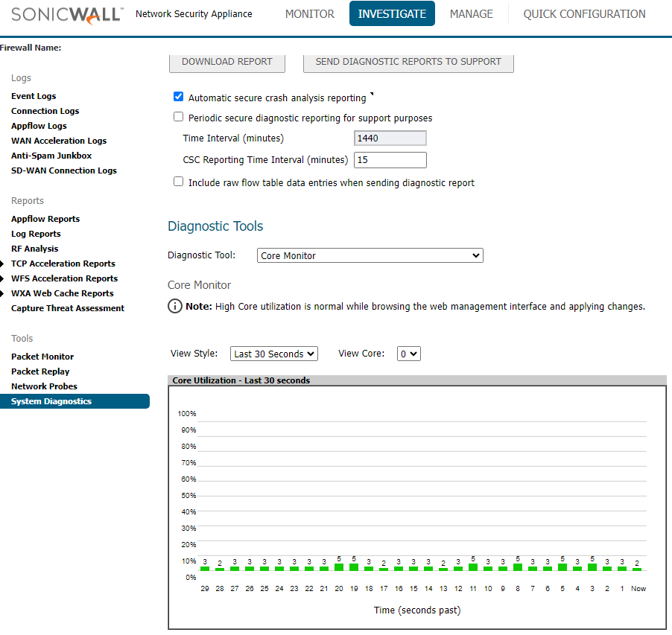Open Packet Monitor tool

point(42,357)
